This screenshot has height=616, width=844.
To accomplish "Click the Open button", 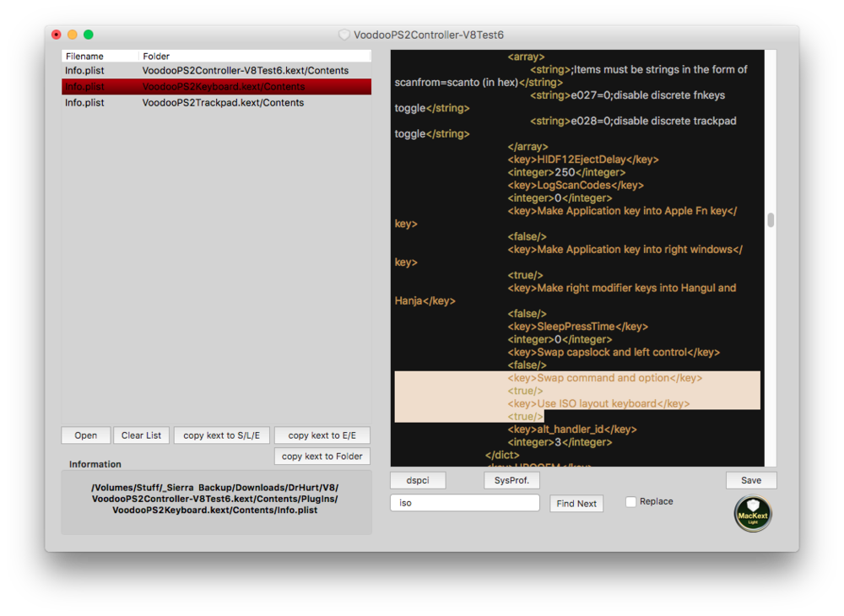I will pos(85,435).
